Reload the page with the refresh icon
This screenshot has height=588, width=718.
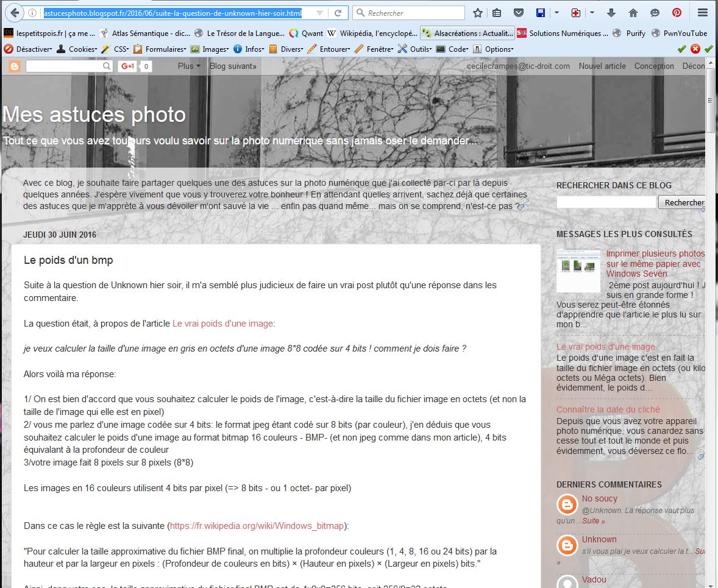pos(338,13)
